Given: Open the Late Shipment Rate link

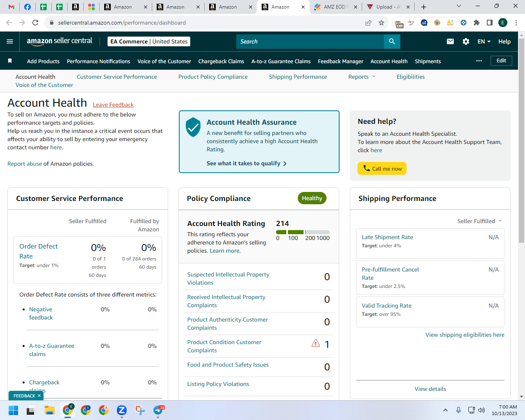Looking at the screenshot, I should tap(387, 237).
